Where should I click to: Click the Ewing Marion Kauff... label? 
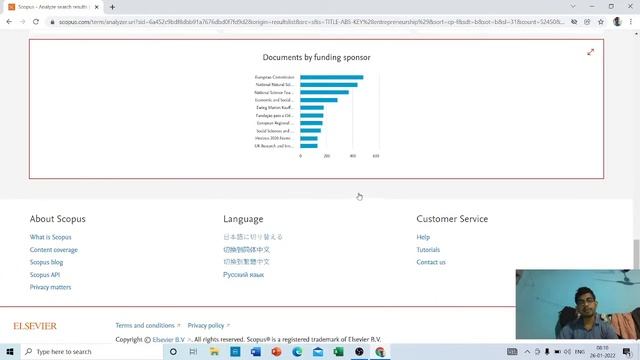275,108
